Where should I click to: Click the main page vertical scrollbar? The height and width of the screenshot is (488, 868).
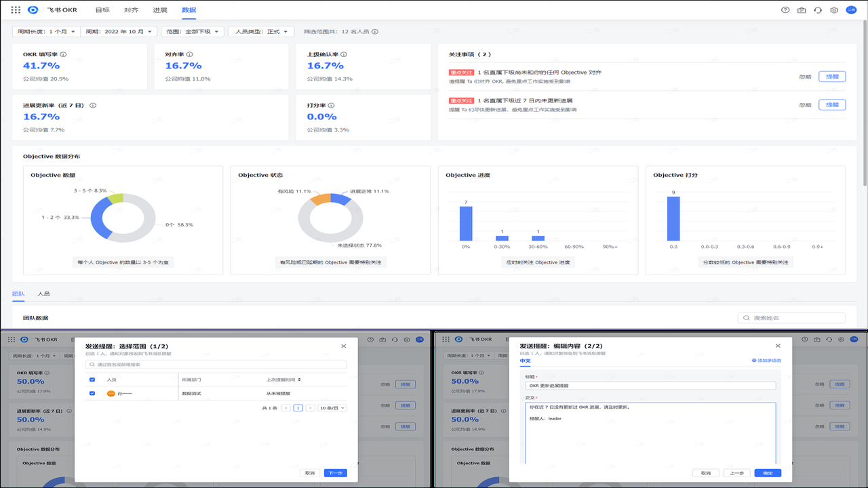[865, 102]
